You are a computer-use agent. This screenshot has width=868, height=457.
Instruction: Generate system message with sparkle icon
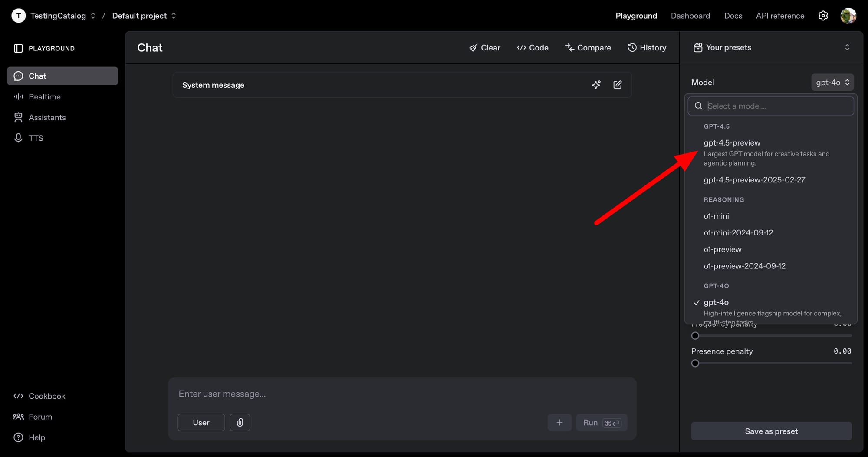596,85
